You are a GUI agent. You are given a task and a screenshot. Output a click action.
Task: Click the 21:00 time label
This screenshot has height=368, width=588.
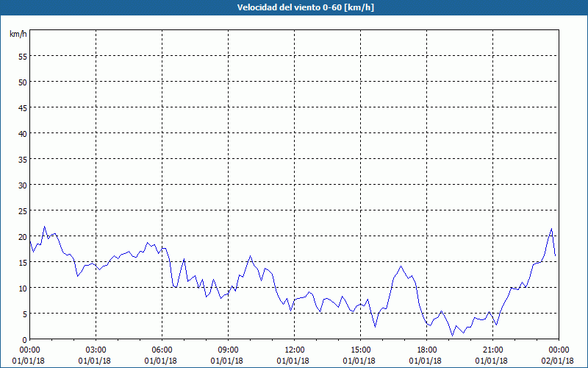click(492, 350)
